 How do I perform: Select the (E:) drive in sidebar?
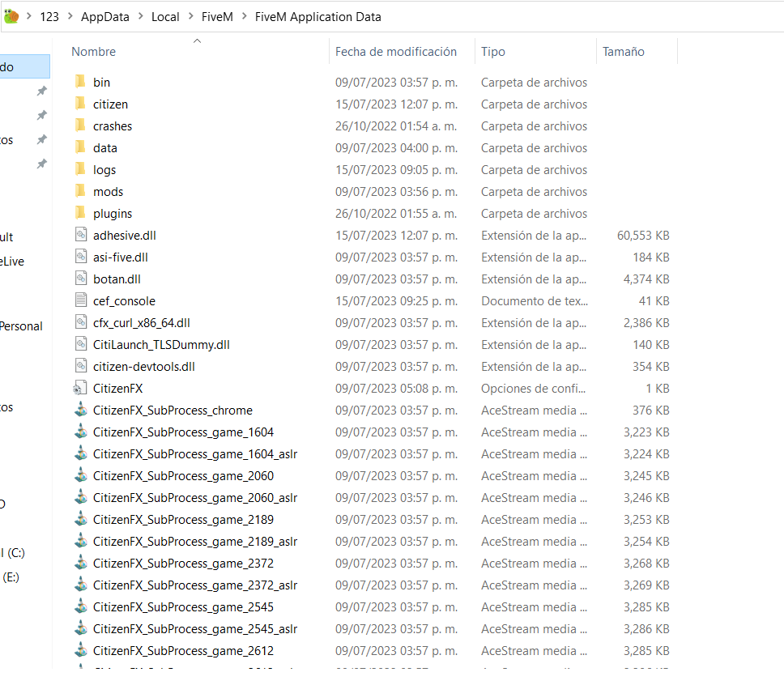coord(11,577)
